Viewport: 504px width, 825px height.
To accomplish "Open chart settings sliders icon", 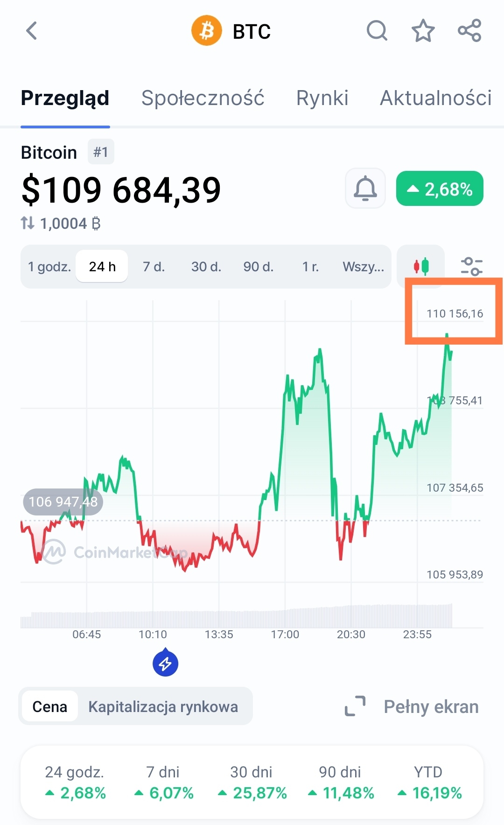I will [471, 267].
